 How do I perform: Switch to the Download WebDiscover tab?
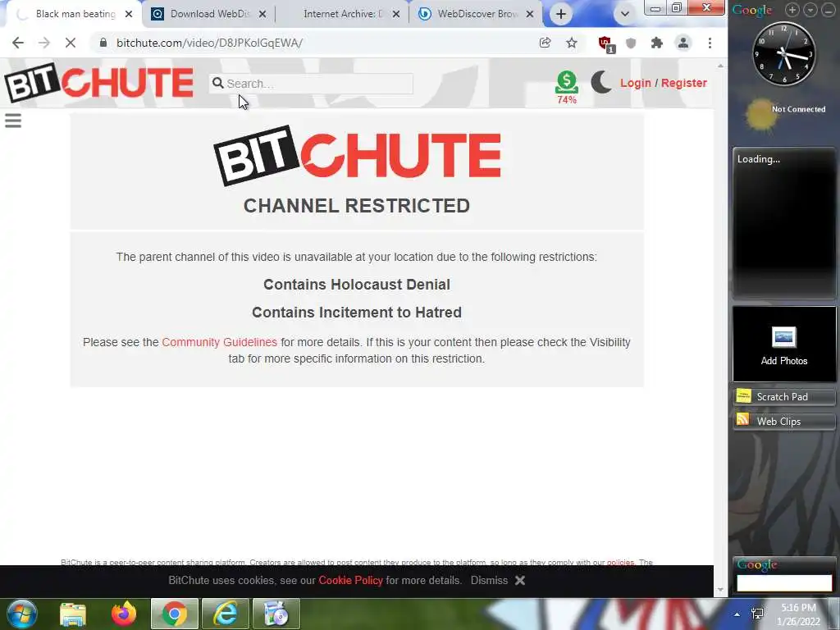click(x=208, y=14)
